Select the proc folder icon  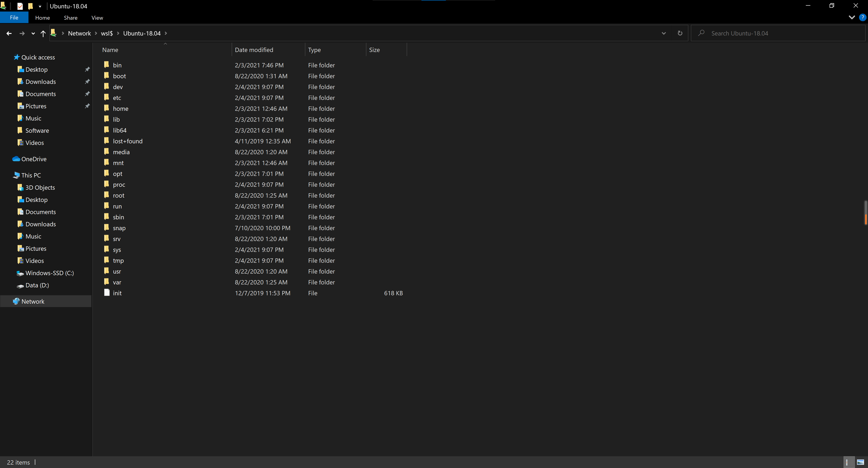tap(106, 184)
